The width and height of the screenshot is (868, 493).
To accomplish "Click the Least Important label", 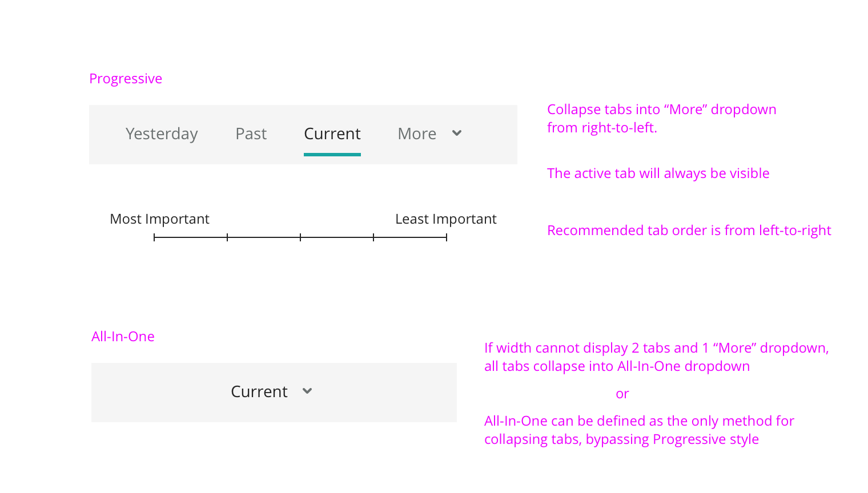I will (445, 219).
